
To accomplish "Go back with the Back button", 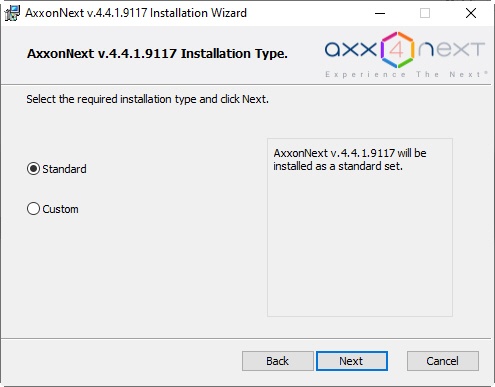I will pyautogui.click(x=278, y=361).
